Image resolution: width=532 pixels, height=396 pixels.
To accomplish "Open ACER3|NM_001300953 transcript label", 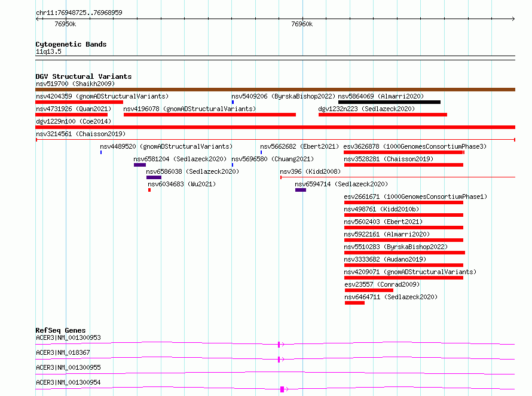I will [68, 337].
